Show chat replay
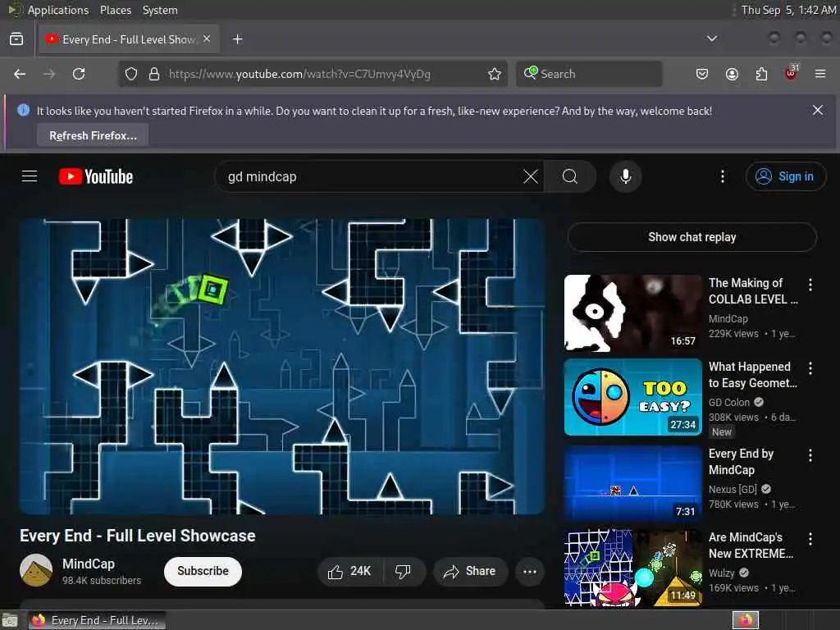Viewport: 840px width, 630px height. 692,237
